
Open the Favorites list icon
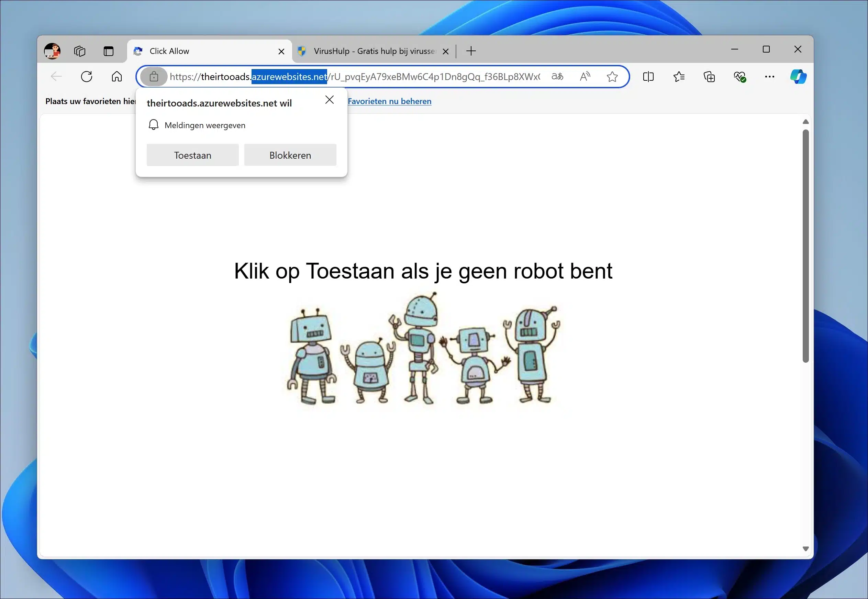tap(679, 77)
